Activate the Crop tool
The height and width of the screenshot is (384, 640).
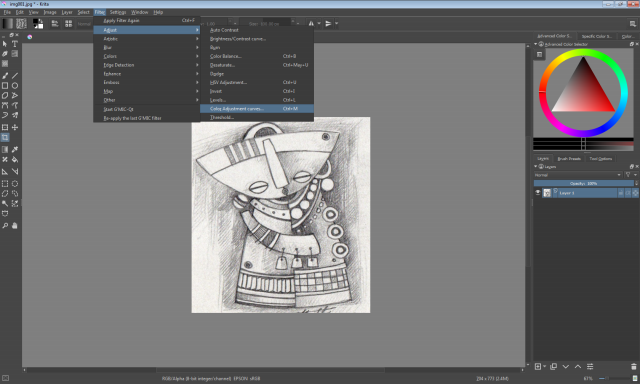coord(5,138)
